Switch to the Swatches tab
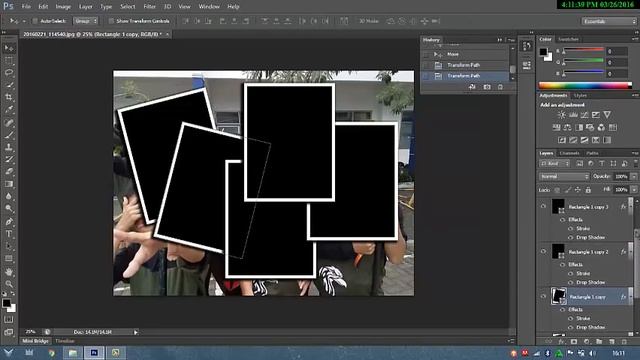 (x=568, y=39)
